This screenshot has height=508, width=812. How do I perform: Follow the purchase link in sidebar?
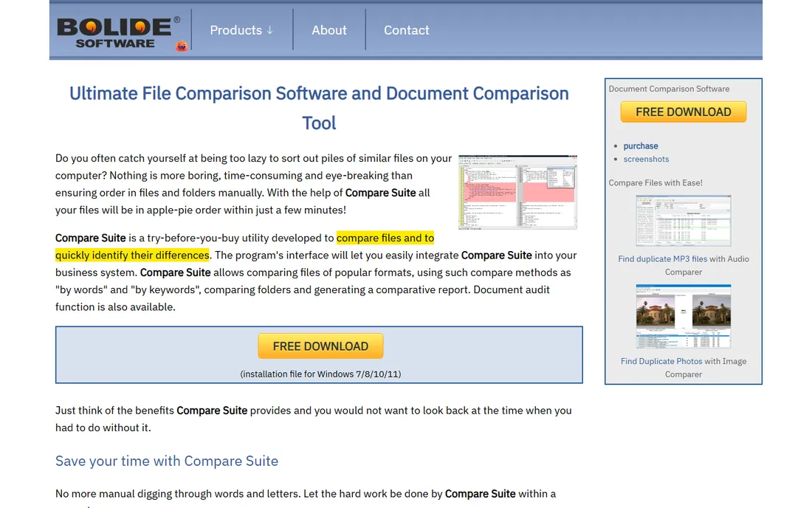click(641, 146)
